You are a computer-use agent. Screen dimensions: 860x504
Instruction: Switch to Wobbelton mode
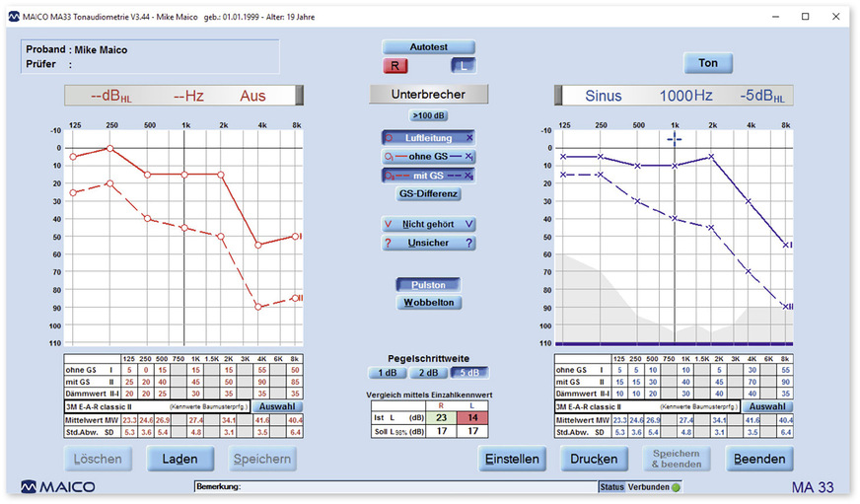pos(429,303)
